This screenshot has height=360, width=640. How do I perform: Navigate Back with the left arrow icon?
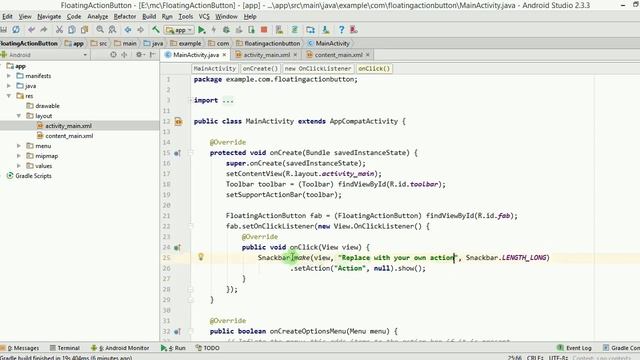(128, 30)
